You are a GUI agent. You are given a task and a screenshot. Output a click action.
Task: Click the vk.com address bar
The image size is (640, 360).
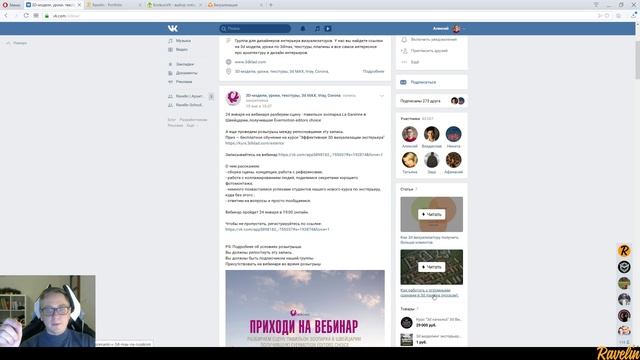pos(318,16)
